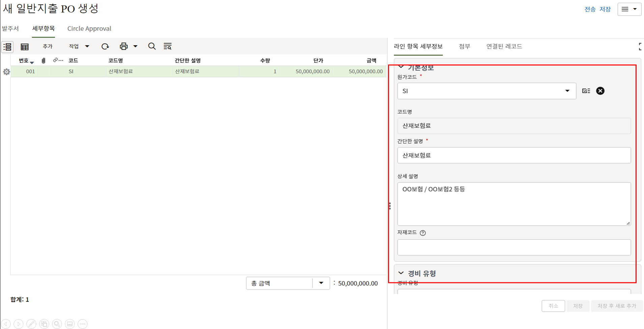Expand the detail panel to fullscreen
644x329 pixels.
click(x=639, y=47)
